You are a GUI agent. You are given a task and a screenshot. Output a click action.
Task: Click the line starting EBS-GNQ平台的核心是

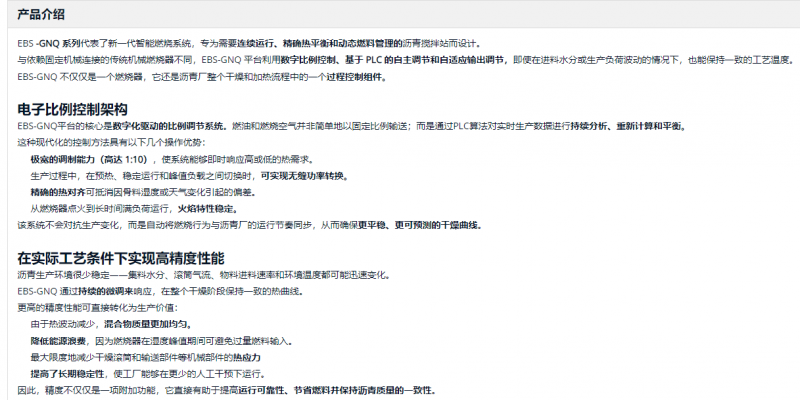click(x=352, y=126)
